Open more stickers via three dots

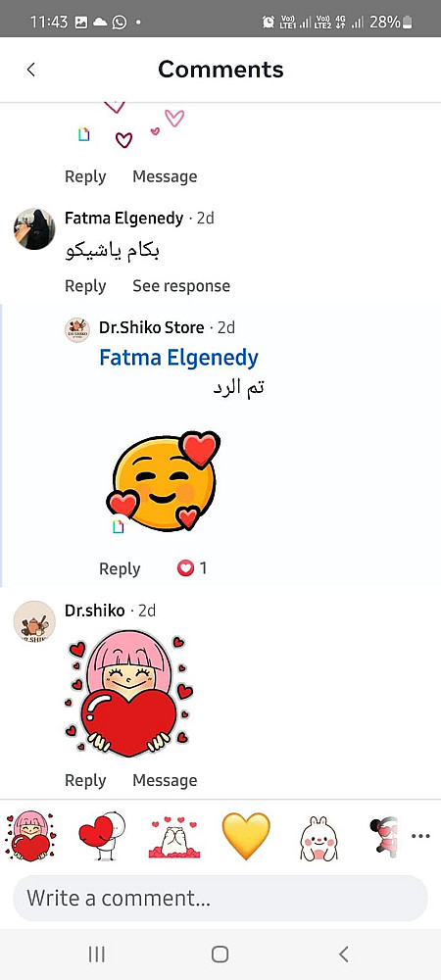[x=420, y=836]
